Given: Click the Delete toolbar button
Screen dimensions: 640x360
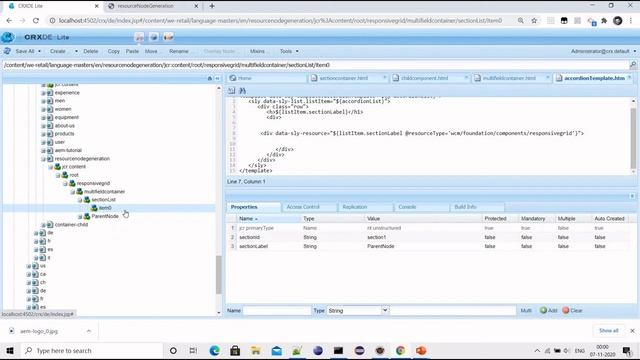Looking at the screenshot, I should 91,51.
